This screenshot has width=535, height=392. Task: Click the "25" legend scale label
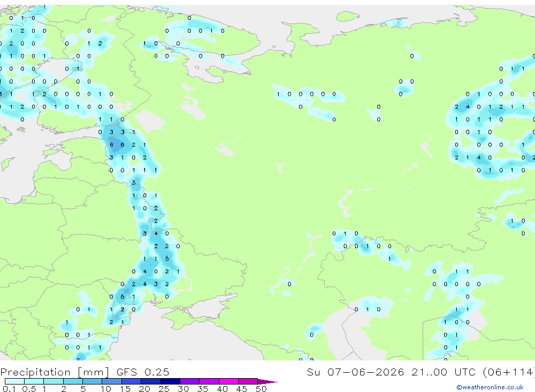(164, 389)
